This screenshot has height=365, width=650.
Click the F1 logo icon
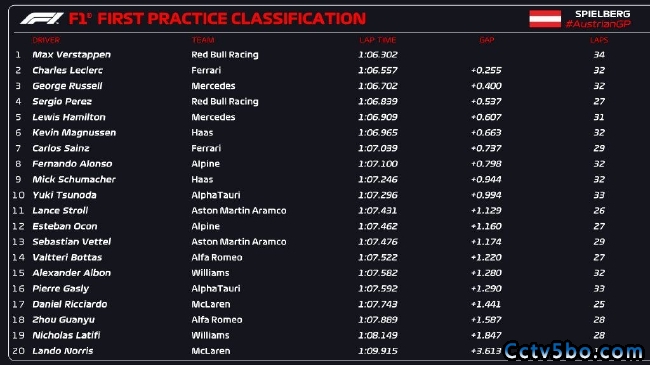coord(42,19)
